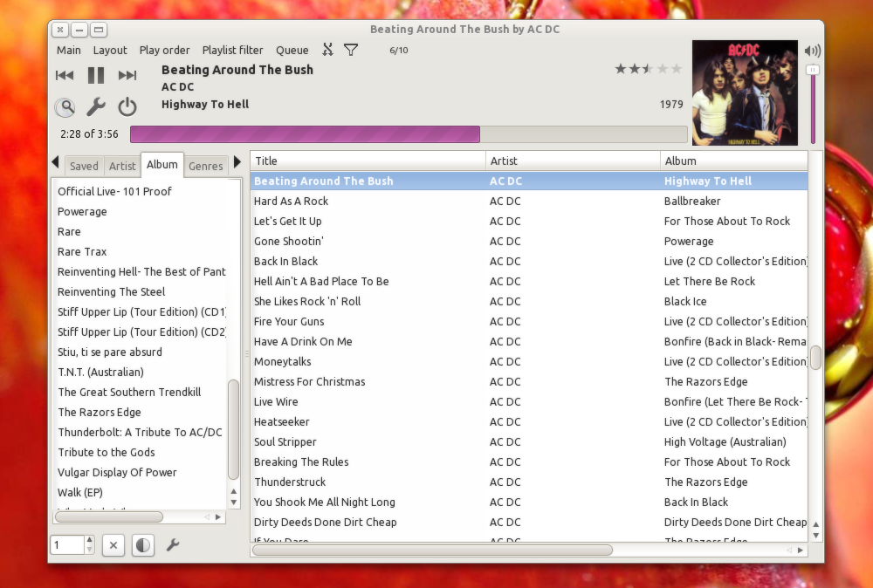
Task: Toggle the half-circle invert filter button
Action: pyautogui.click(x=142, y=545)
